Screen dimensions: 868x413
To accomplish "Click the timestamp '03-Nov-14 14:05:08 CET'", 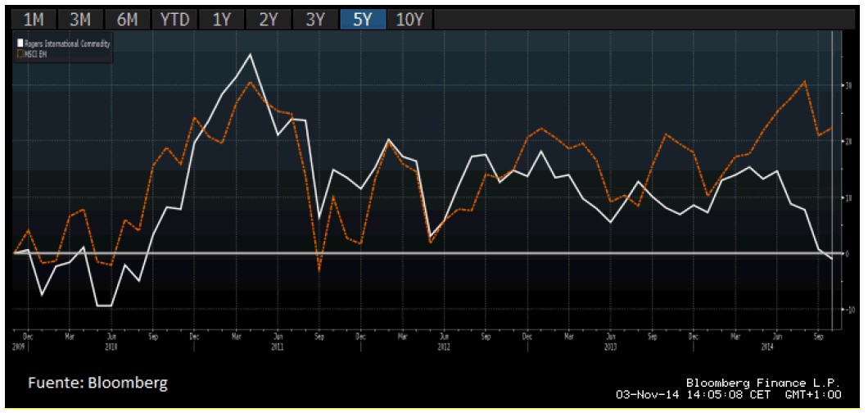I will [694, 395].
